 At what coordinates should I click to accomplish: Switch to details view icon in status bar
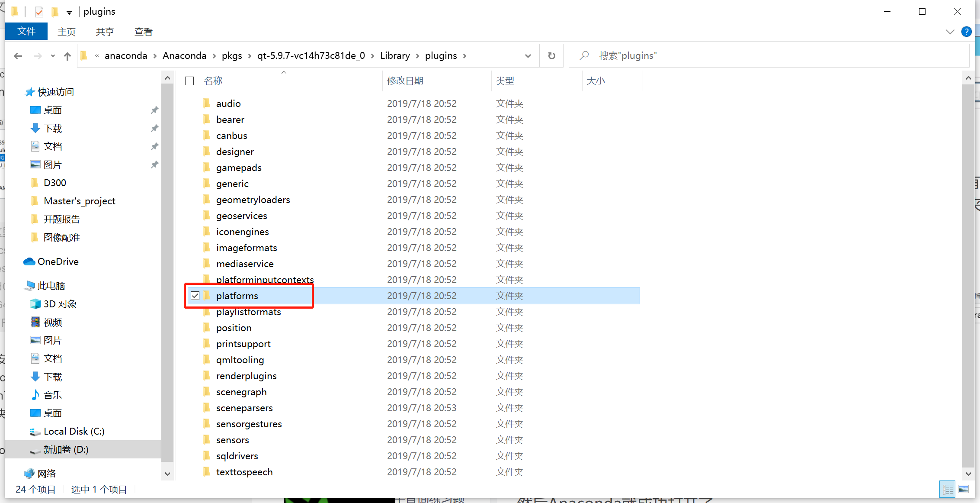coord(948,490)
